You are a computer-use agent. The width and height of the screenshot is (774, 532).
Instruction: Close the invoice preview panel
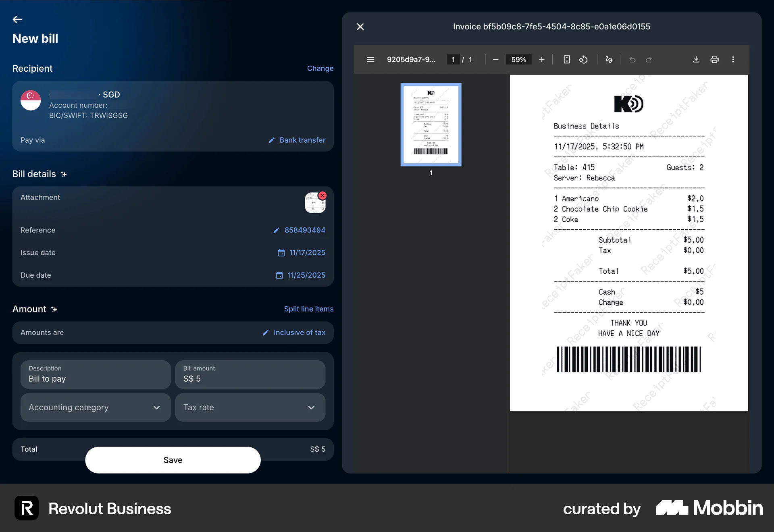(x=360, y=27)
